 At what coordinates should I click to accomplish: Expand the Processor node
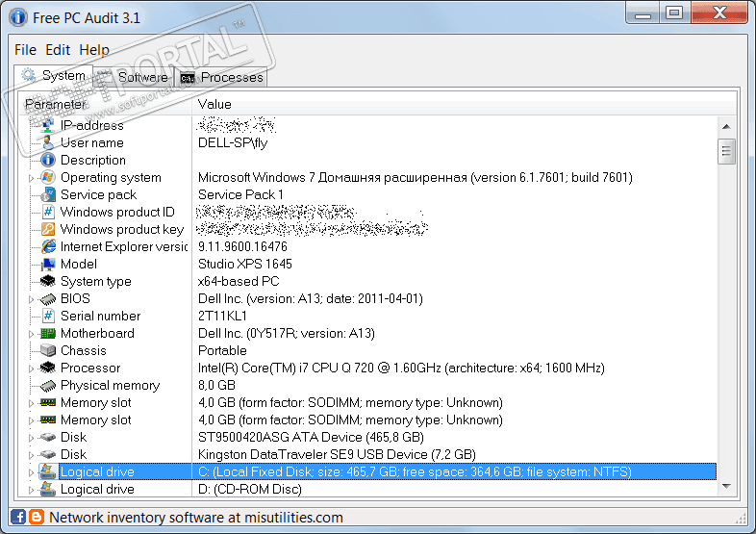click(x=32, y=369)
